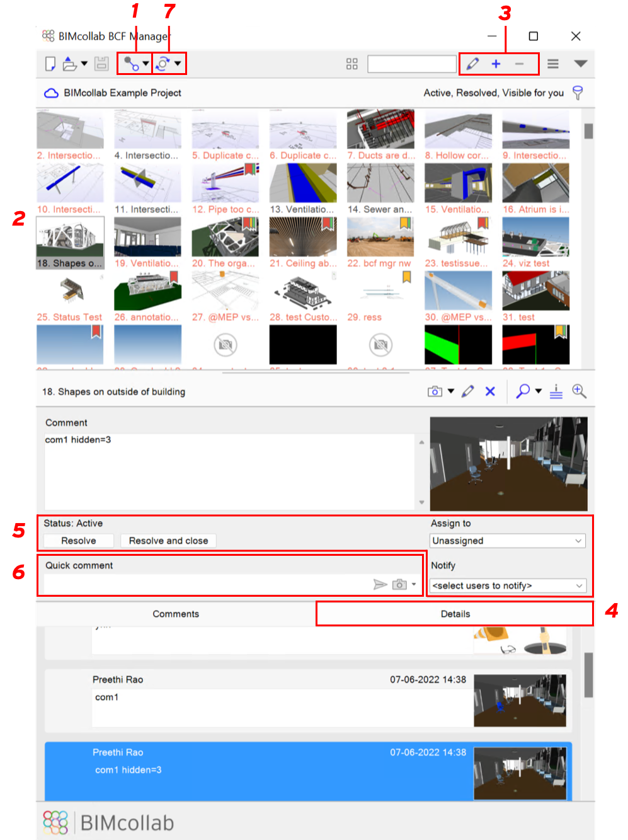Click the Resolve button
The image size is (628, 840).
coord(79,541)
